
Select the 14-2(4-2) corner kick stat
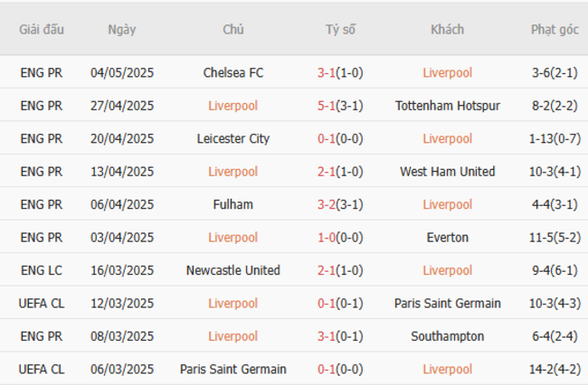point(555,369)
